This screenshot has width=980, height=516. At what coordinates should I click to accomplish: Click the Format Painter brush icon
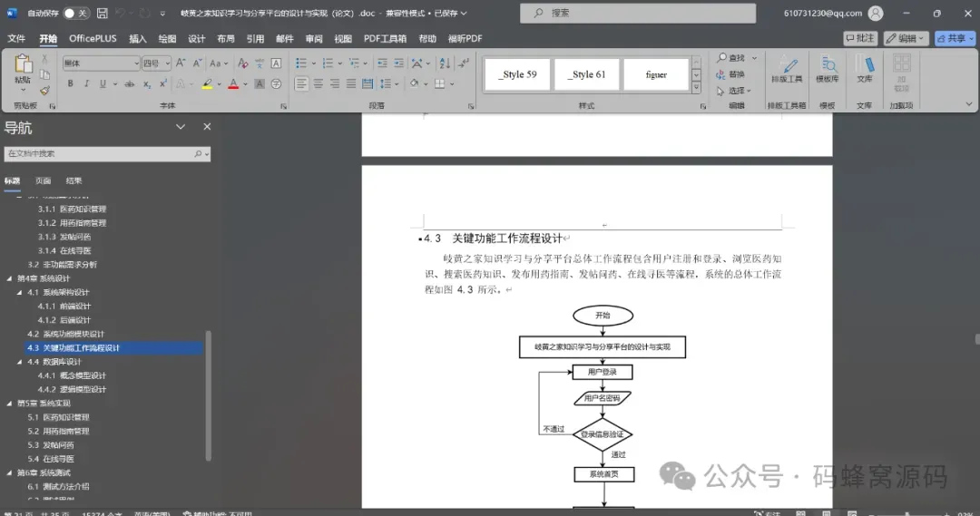pyautogui.click(x=44, y=91)
